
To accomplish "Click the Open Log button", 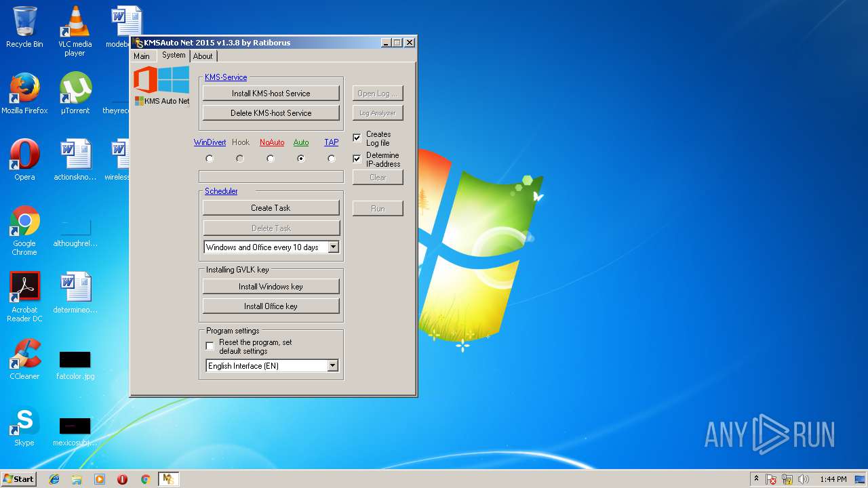I will (x=378, y=94).
